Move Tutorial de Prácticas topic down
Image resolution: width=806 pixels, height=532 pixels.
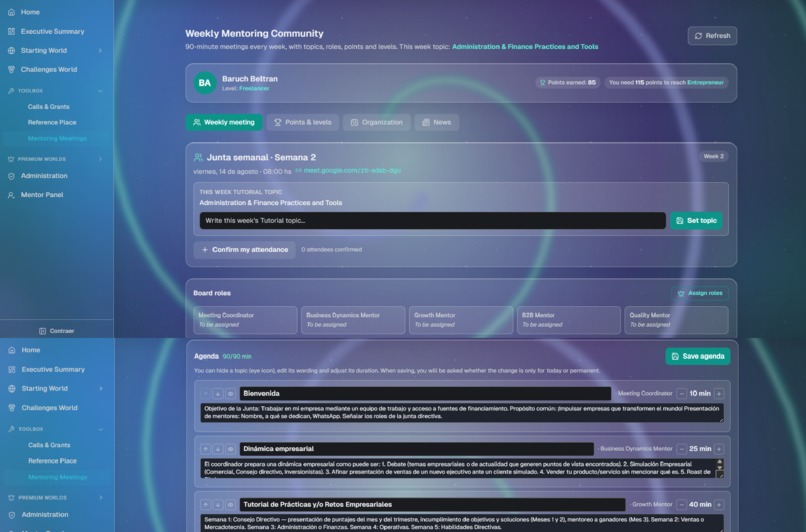[217, 505]
